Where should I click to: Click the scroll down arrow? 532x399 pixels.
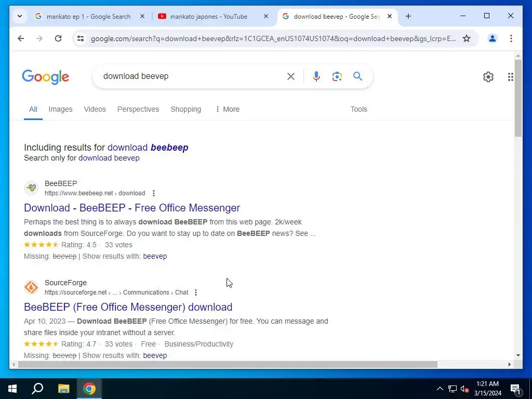click(518, 355)
